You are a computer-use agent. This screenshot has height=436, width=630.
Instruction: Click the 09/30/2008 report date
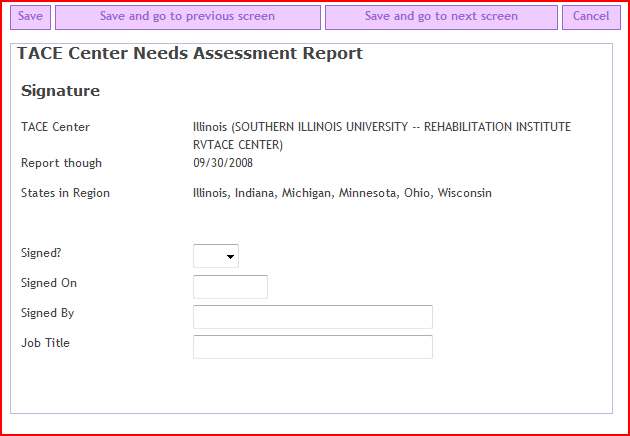point(223,163)
